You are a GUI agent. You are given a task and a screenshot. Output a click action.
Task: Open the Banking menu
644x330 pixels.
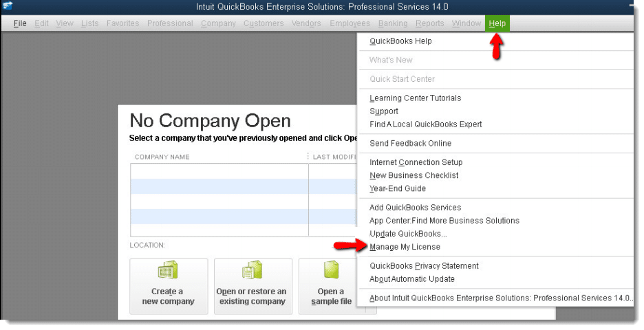click(393, 23)
